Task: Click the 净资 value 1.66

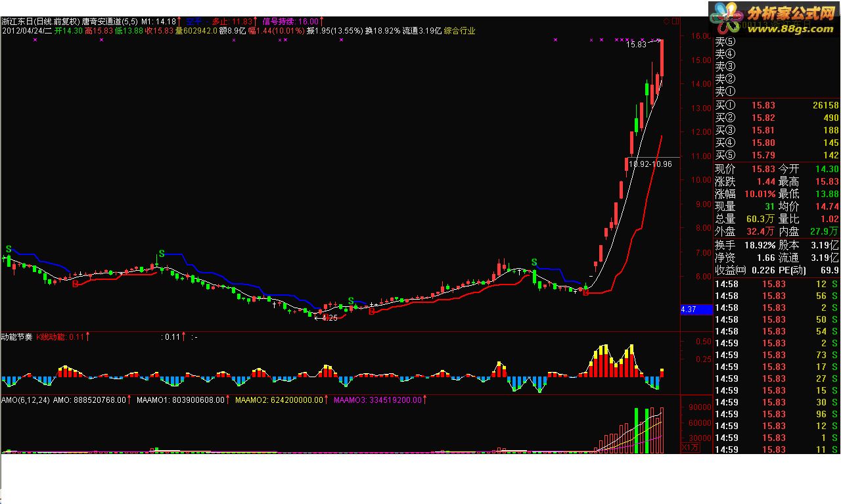Action: coord(766,258)
